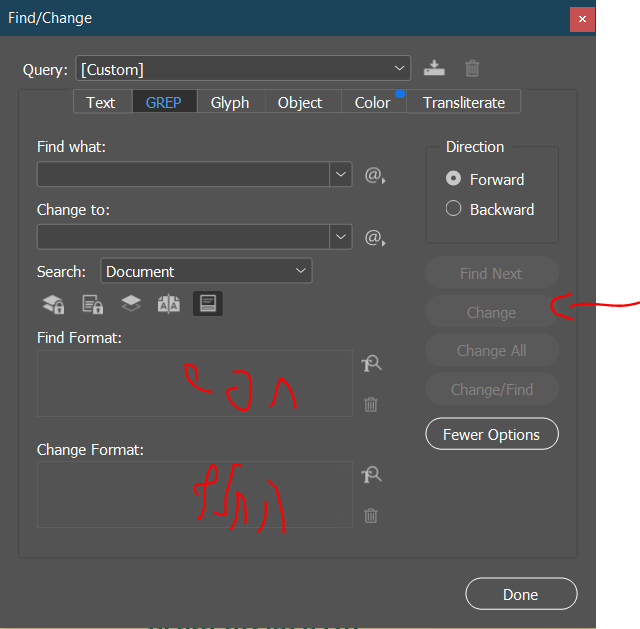Toggle Include Locked Stories icon
The height and width of the screenshot is (629, 640).
[93, 304]
